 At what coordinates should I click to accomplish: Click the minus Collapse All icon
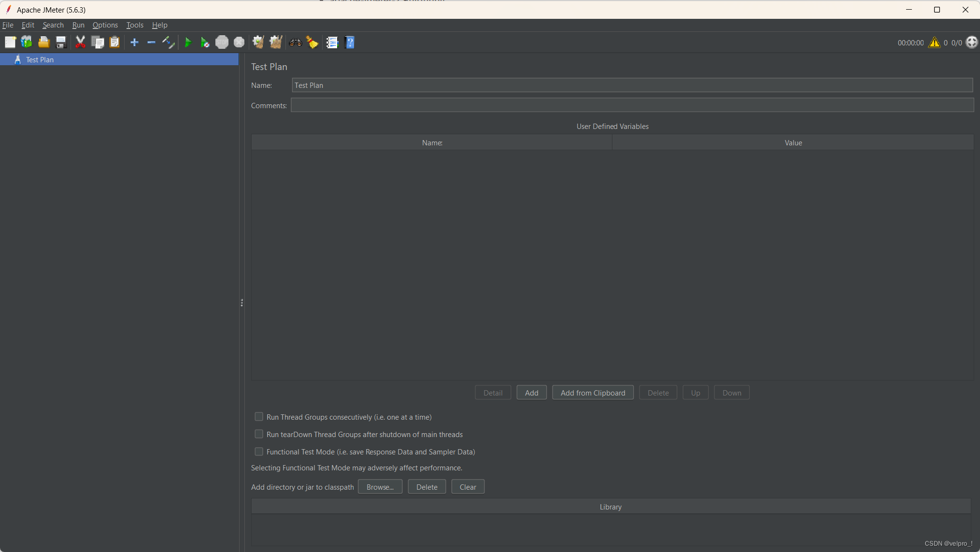coord(151,42)
